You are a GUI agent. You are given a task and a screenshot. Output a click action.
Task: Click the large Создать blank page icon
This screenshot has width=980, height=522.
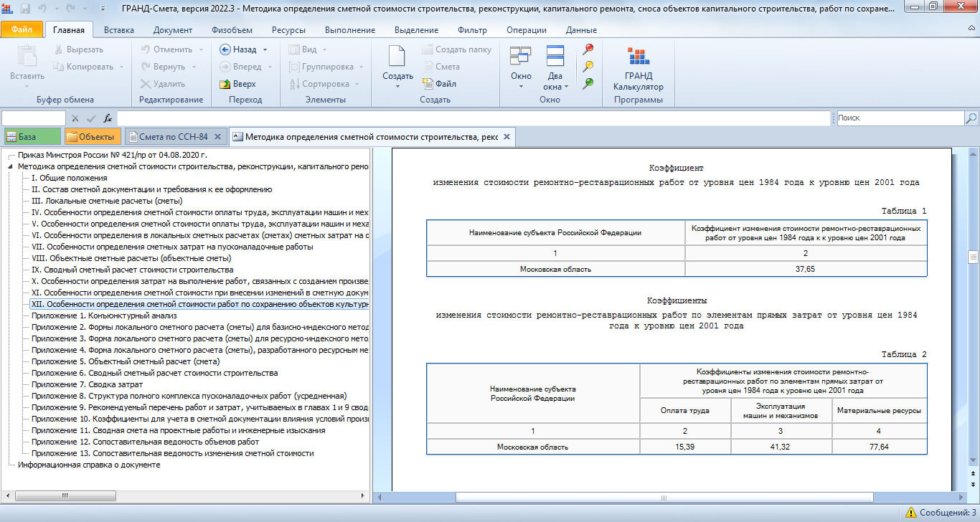(397, 56)
